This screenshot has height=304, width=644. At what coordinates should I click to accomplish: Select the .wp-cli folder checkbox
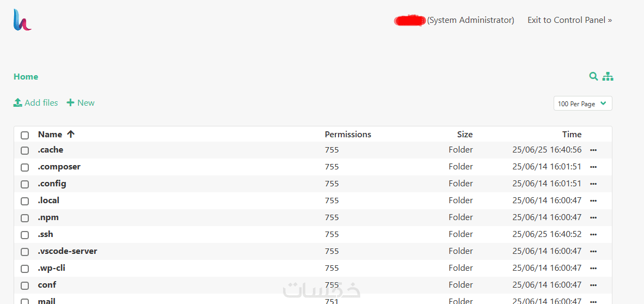coord(24,269)
